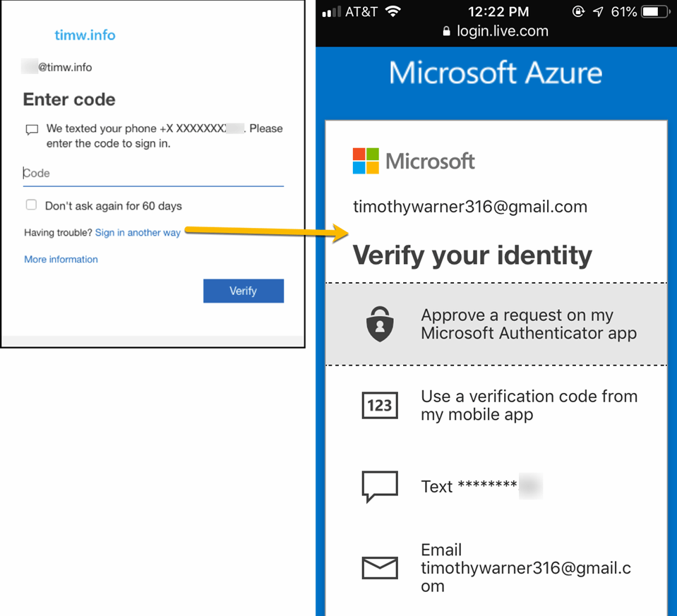Click the Authenticator lock shield icon

(x=380, y=325)
